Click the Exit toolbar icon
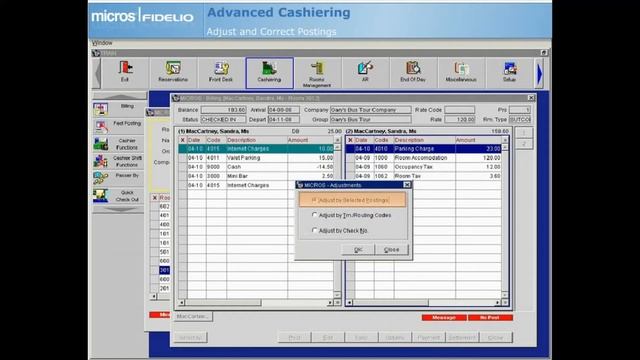640x360 pixels. pos(125,72)
